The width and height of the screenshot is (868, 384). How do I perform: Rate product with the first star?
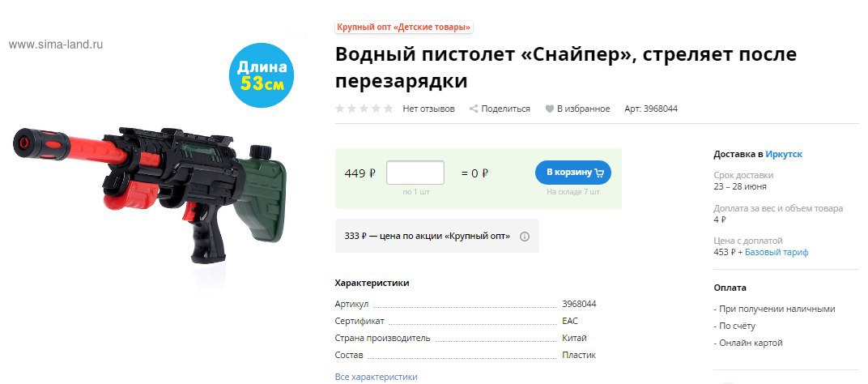[x=340, y=109]
